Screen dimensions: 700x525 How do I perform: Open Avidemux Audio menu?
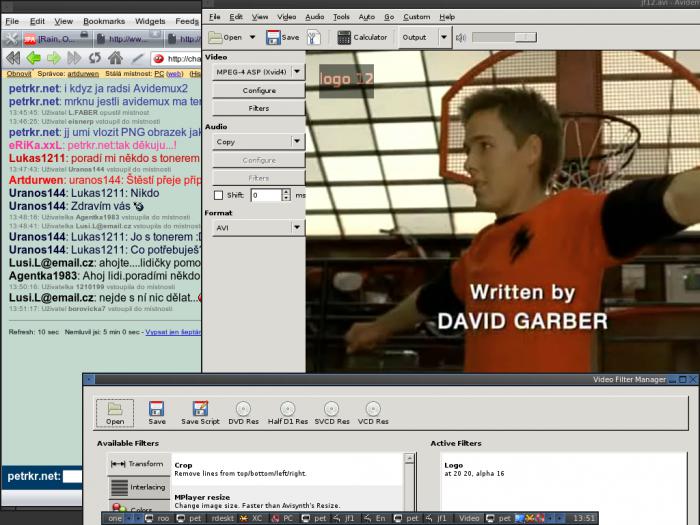(x=315, y=17)
